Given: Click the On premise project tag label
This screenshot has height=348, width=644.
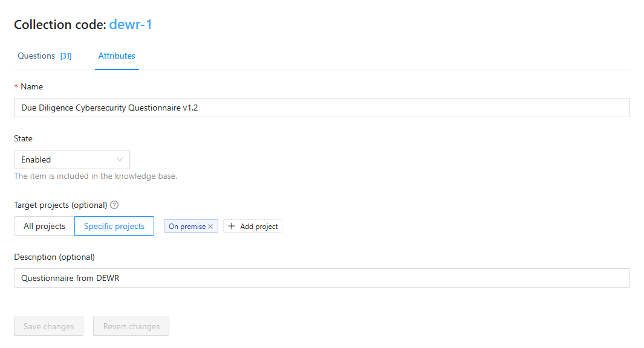Looking at the screenshot, I should tap(187, 227).
